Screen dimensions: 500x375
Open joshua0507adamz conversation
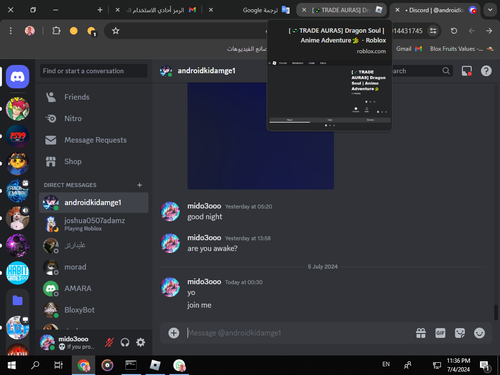click(x=94, y=224)
